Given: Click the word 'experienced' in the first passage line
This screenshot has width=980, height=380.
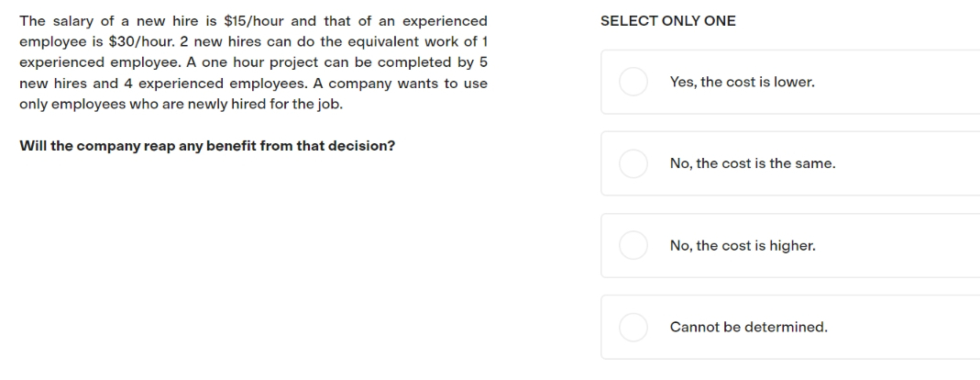Looking at the screenshot, I should pos(445,21).
